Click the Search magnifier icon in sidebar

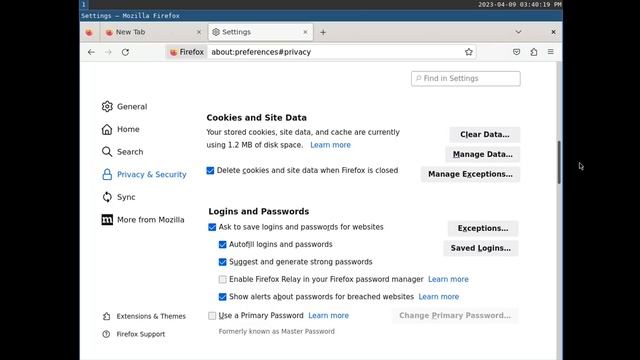click(x=107, y=152)
